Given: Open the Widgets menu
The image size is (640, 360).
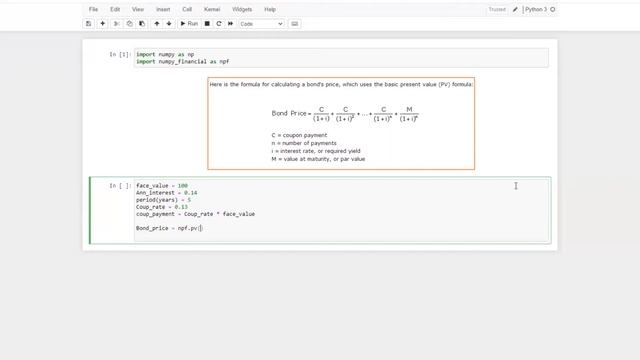Looking at the screenshot, I should click(x=242, y=9).
